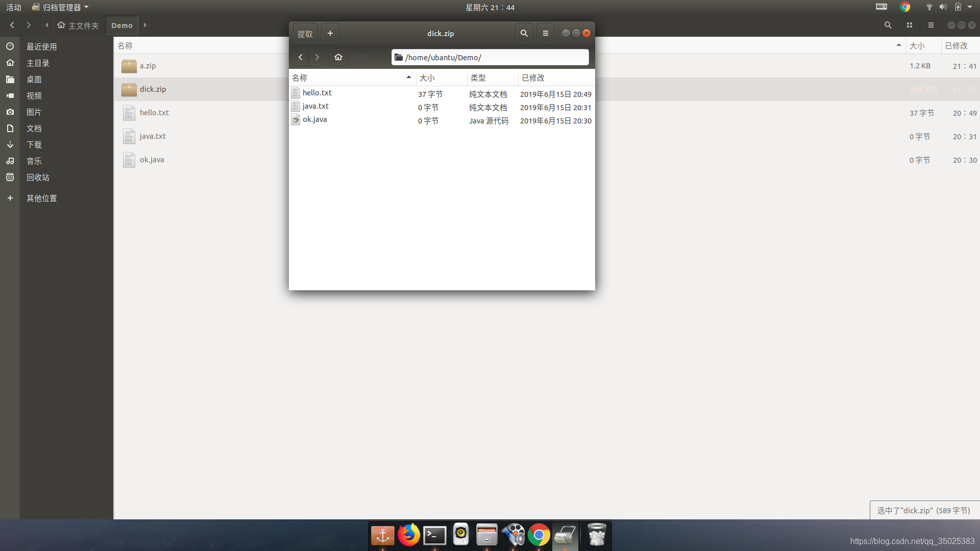This screenshot has height=551, width=980.
Task: Open the Activities overview
Action: (x=14, y=7)
